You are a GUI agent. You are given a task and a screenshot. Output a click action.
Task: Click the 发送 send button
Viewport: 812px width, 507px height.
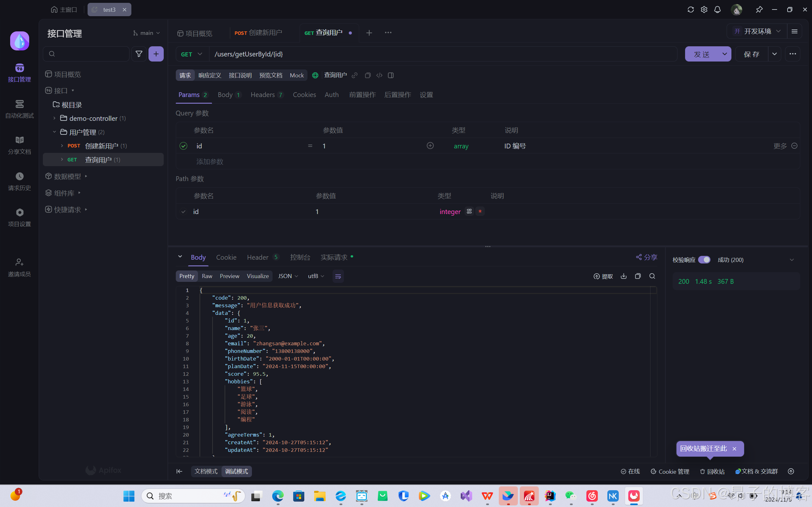[x=702, y=54]
